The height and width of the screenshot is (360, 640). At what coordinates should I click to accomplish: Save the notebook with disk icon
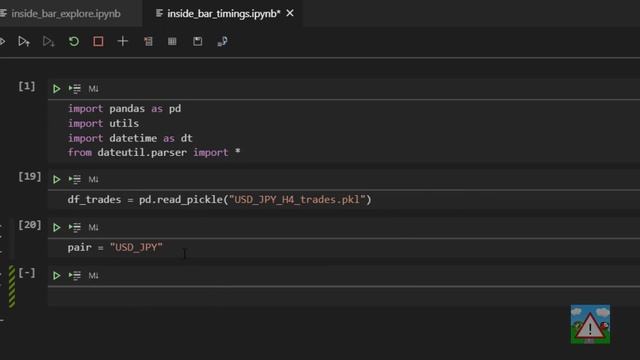coord(198,41)
